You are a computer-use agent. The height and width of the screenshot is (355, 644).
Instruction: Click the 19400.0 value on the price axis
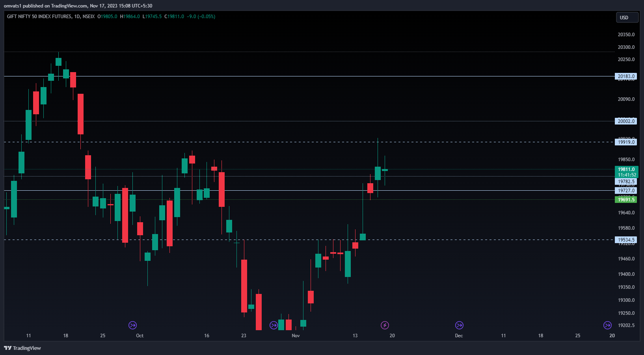(626, 274)
